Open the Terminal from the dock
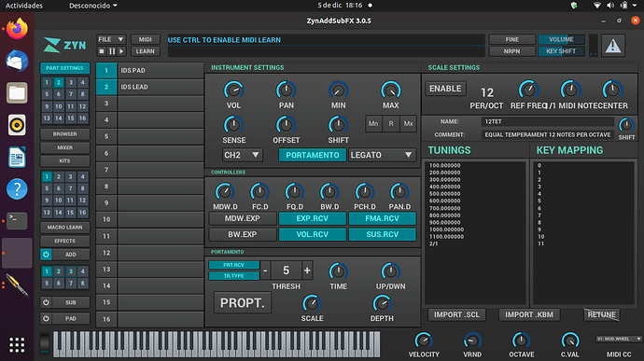The image size is (644, 361). [x=17, y=220]
